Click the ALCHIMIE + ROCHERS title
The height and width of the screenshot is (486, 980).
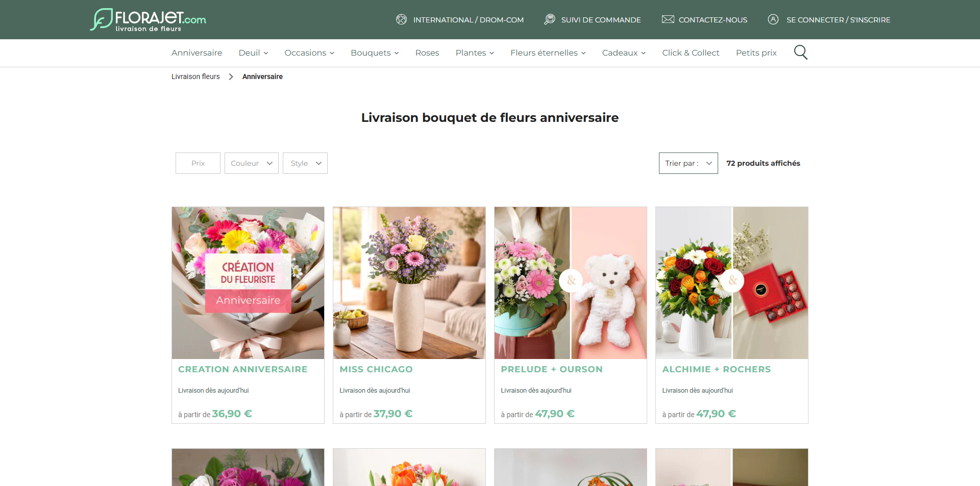click(717, 369)
